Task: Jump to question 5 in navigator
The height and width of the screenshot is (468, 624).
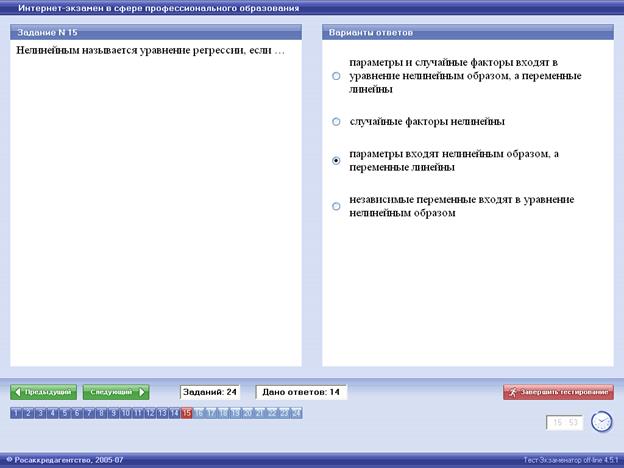Action: [x=65, y=413]
